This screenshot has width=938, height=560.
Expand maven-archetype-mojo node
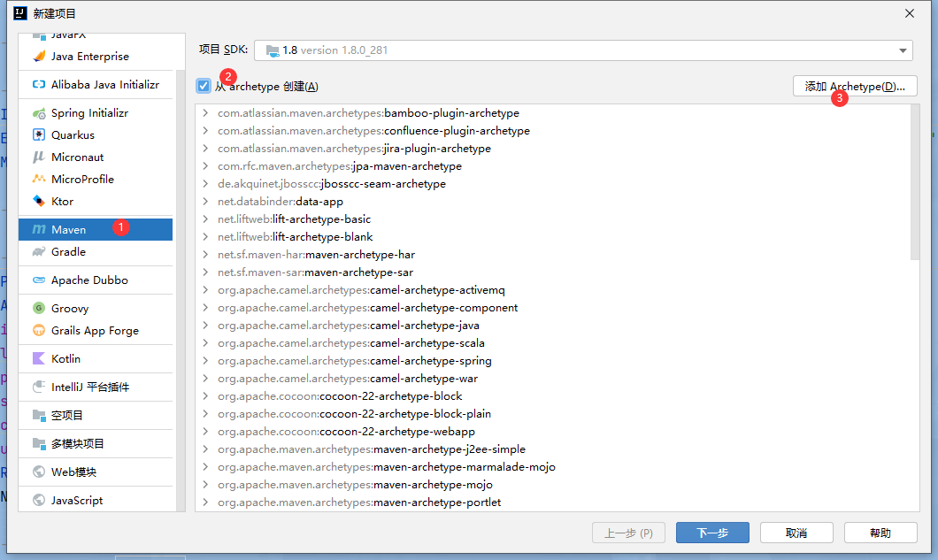(205, 485)
